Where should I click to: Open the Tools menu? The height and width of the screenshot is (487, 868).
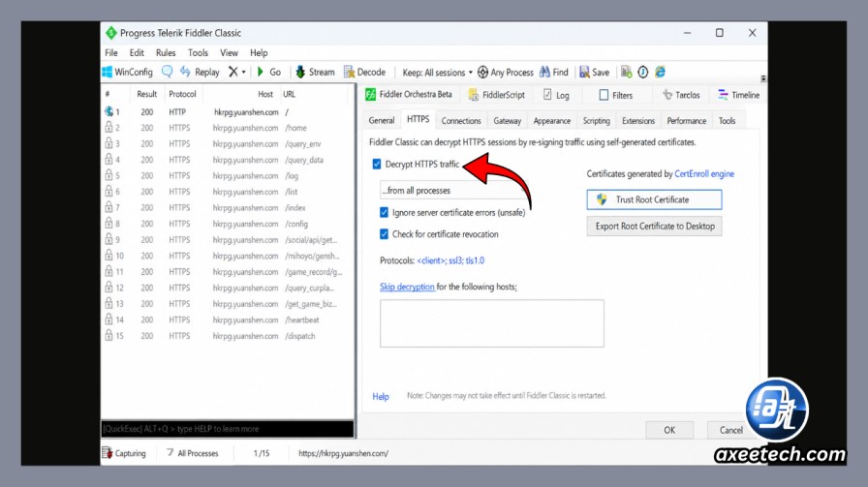pos(198,52)
